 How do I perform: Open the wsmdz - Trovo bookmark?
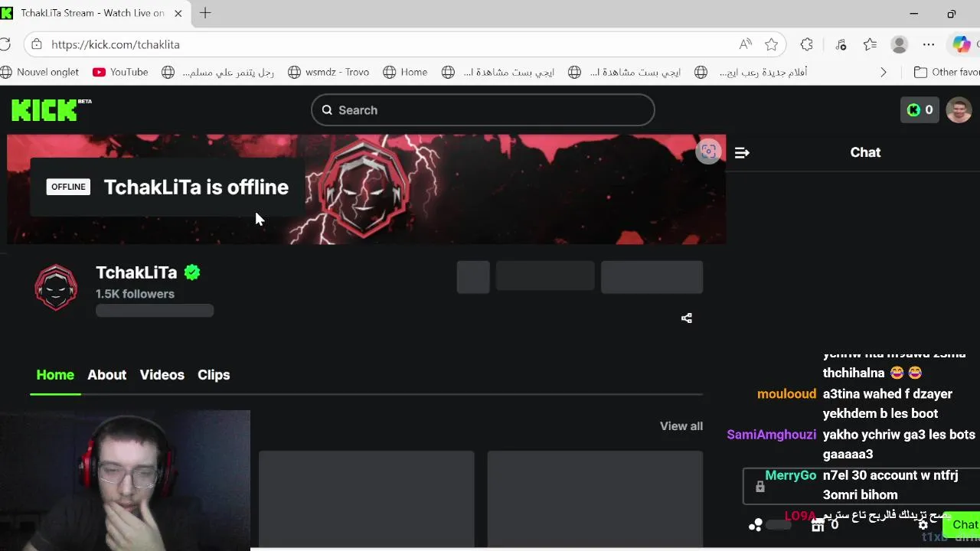tap(328, 72)
